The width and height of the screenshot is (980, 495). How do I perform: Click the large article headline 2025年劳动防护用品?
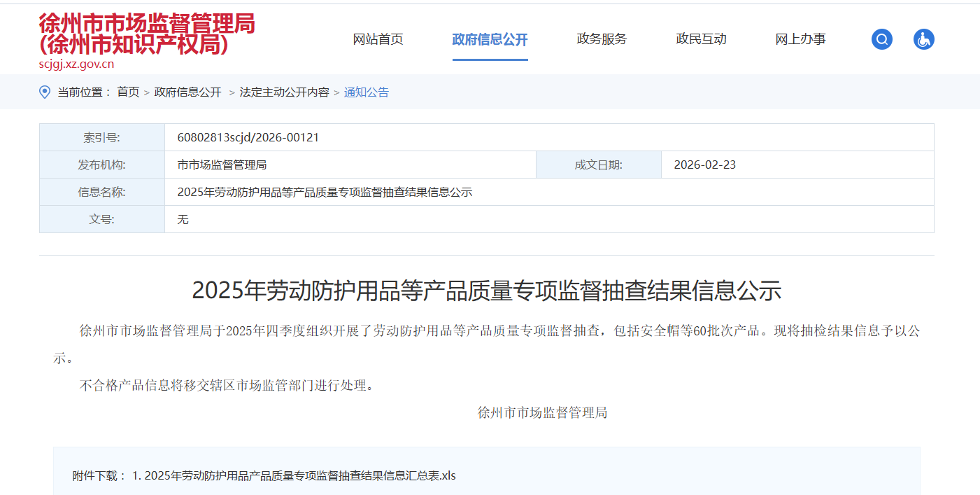pyautogui.click(x=486, y=290)
